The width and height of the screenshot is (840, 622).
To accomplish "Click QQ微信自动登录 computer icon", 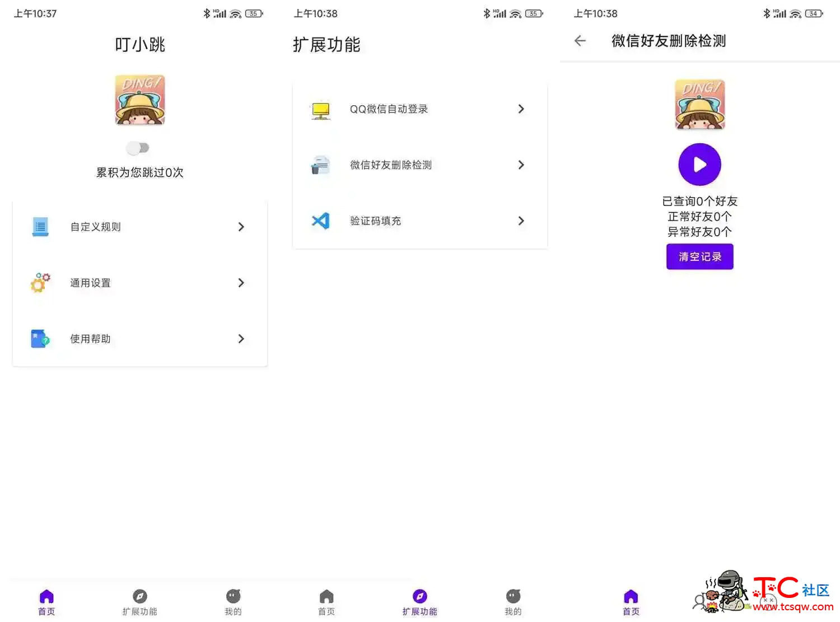I will [321, 110].
